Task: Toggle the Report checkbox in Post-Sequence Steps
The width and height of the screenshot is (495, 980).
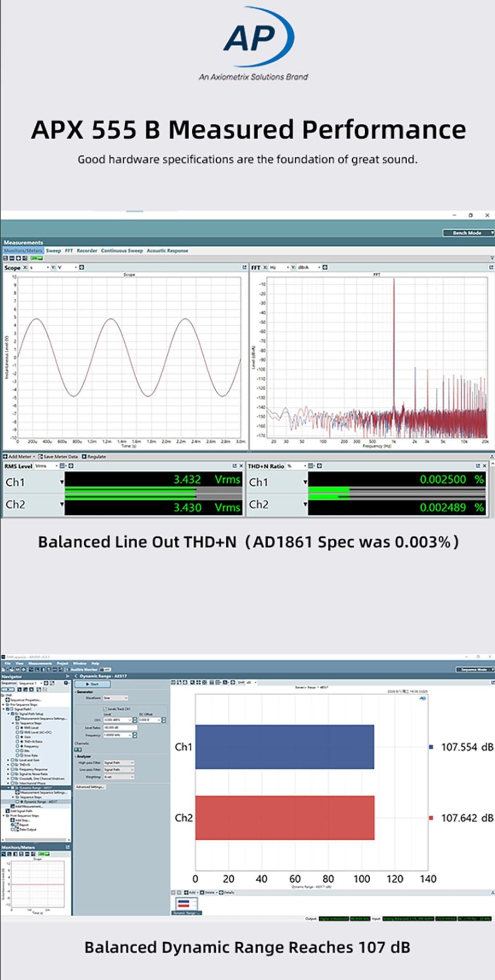Action: click(12, 825)
